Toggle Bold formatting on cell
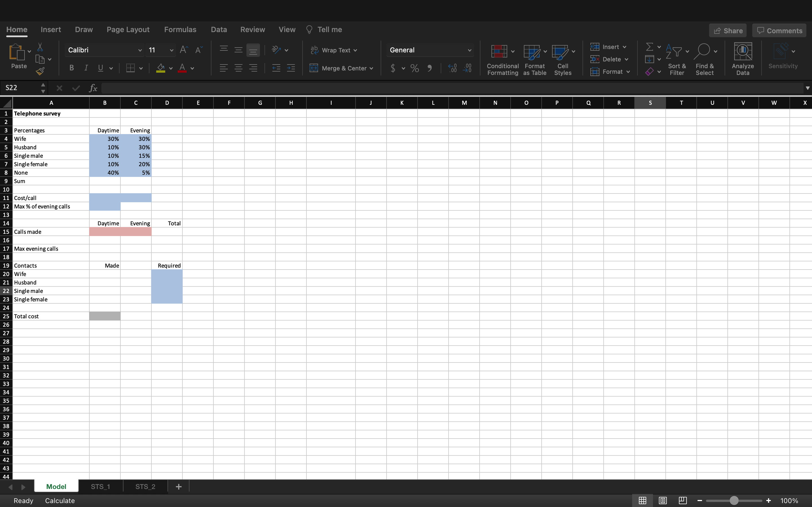The image size is (812, 507). click(71, 68)
